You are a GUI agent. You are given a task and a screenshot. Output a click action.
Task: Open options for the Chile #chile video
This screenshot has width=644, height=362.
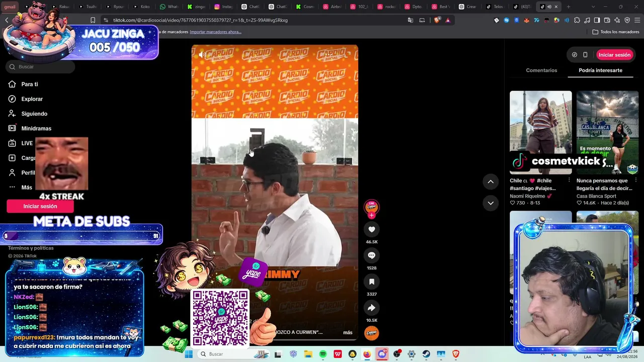pyautogui.click(x=569, y=180)
